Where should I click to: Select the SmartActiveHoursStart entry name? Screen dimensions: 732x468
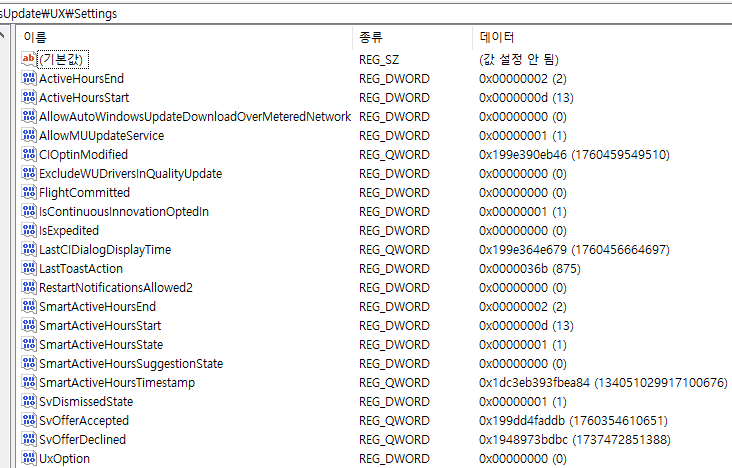click(x=100, y=326)
